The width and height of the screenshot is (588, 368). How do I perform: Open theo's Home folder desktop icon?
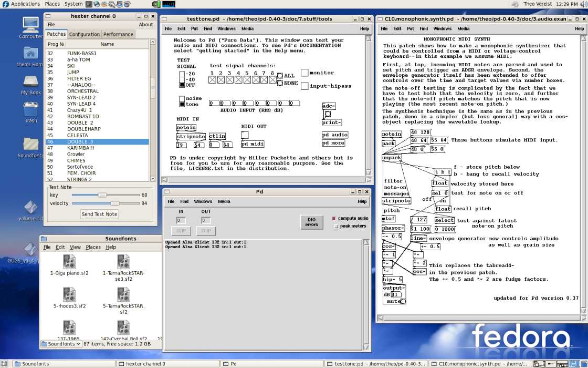(x=30, y=53)
